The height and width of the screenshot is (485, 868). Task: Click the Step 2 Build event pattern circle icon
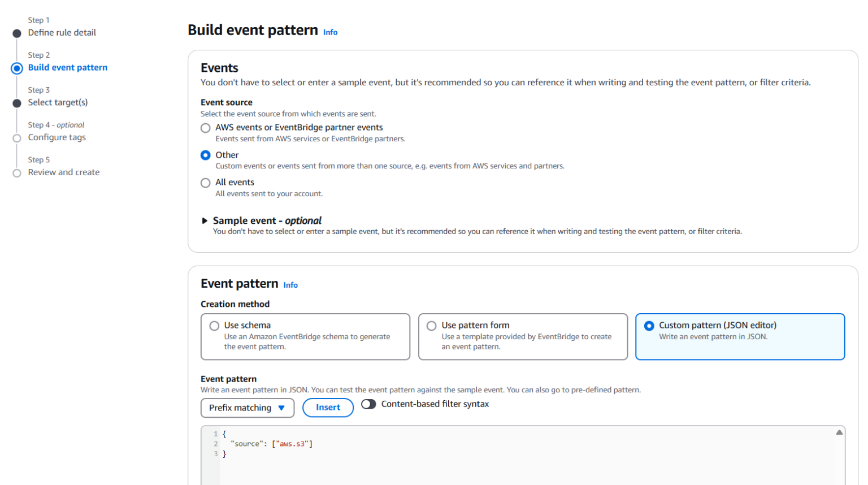[x=17, y=68]
